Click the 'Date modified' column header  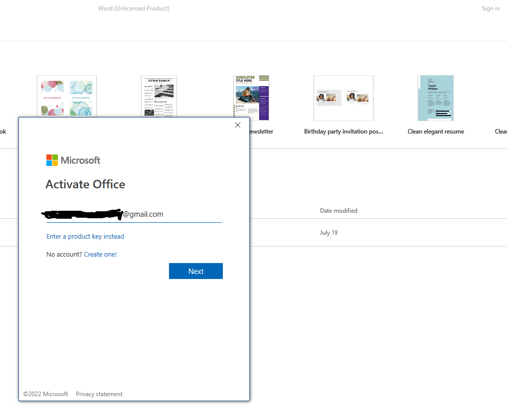click(x=338, y=211)
